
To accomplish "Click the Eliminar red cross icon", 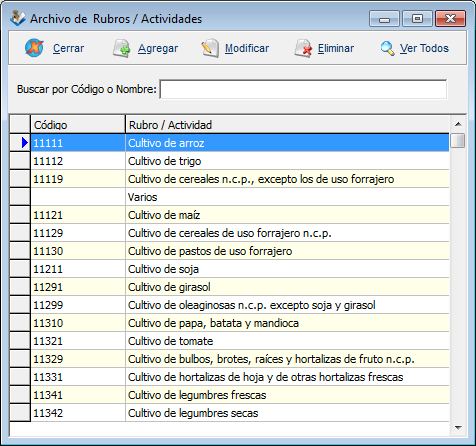I will [x=303, y=48].
